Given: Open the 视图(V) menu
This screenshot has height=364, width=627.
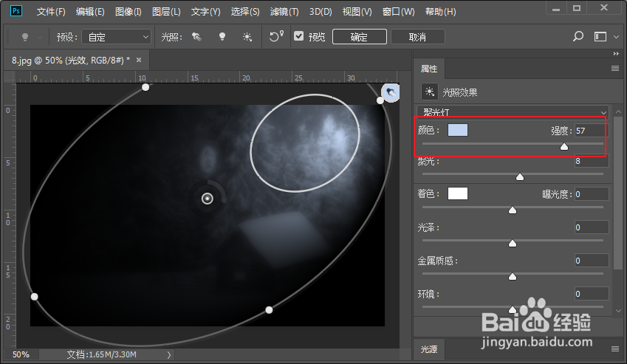Looking at the screenshot, I should (357, 12).
